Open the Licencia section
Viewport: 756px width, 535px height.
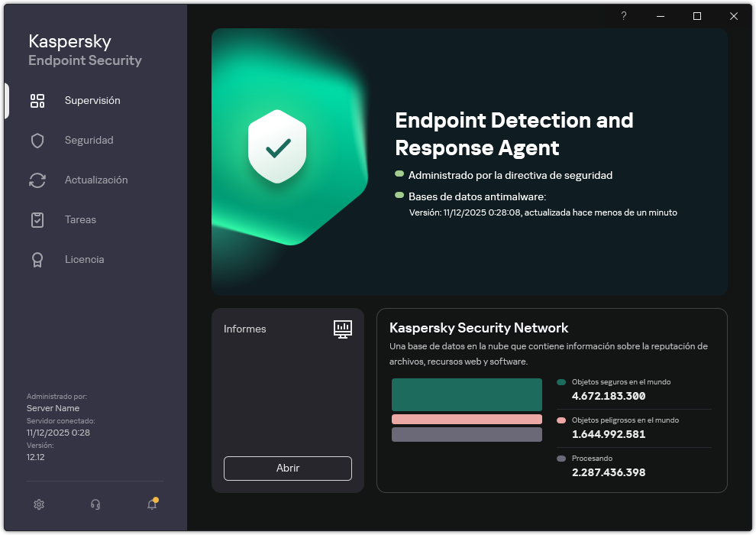[84, 259]
